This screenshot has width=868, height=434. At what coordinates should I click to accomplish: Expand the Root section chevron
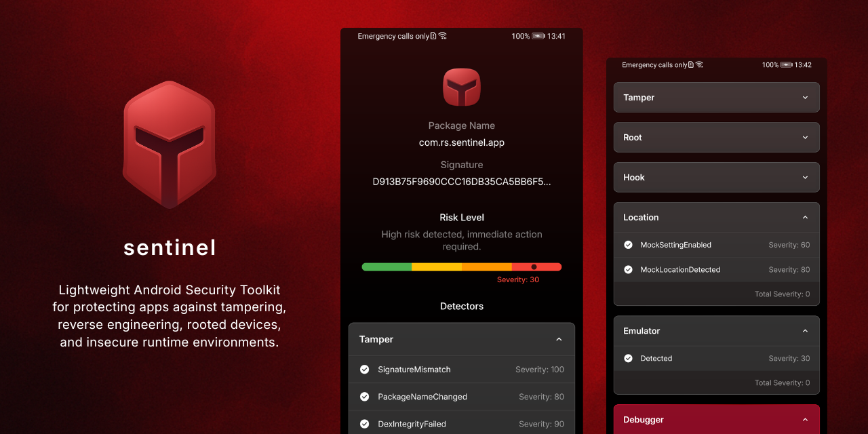(x=805, y=138)
